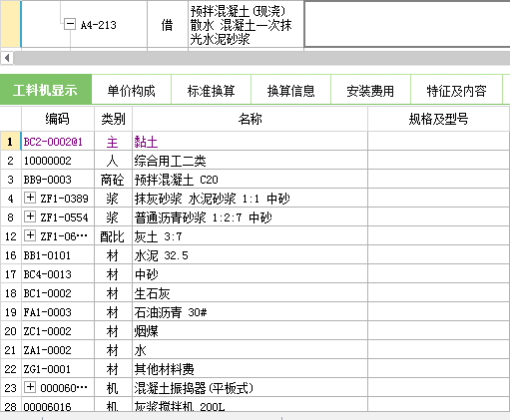Open the 单价构成 tab

[x=132, y=91]
